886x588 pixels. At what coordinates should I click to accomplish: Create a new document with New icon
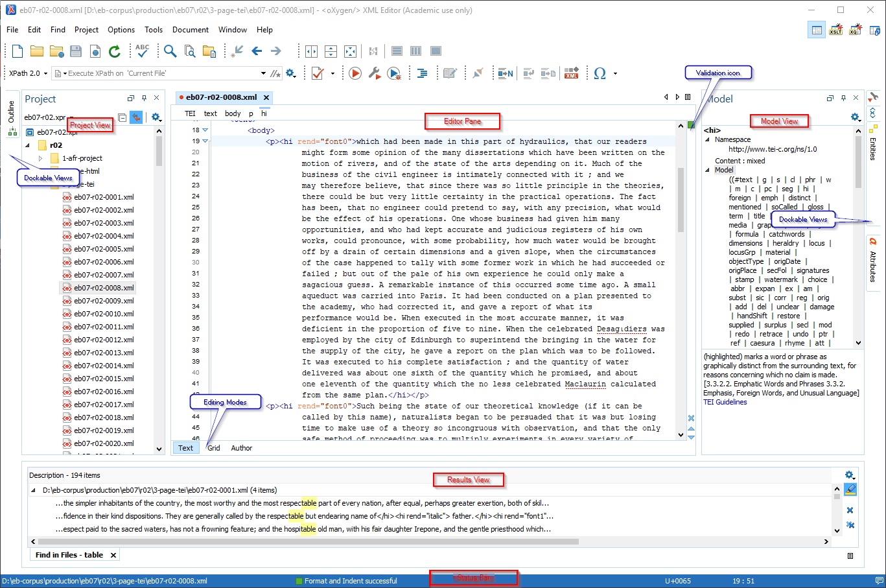17,51
